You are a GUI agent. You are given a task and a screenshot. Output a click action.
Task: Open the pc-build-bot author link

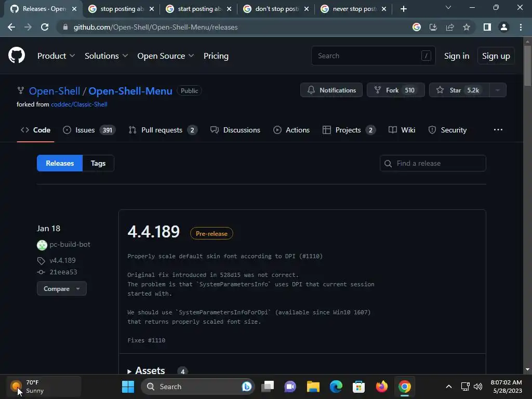pos(70,244)
